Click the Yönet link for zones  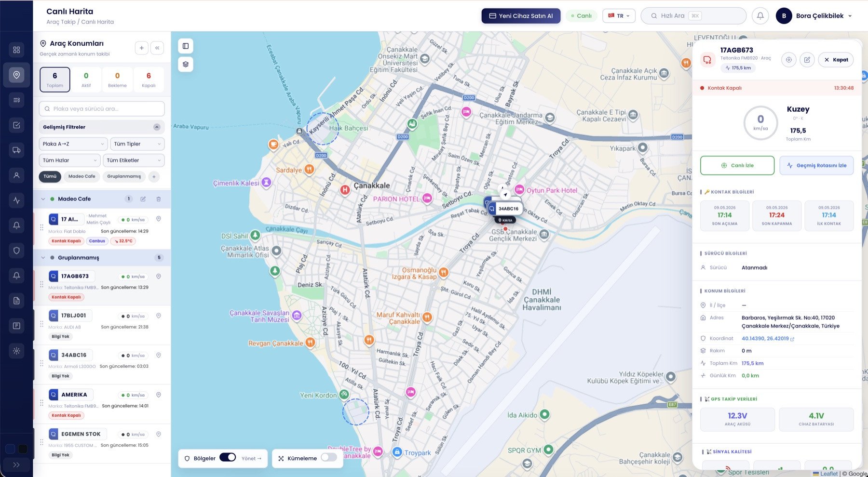[x=251, y=459]
